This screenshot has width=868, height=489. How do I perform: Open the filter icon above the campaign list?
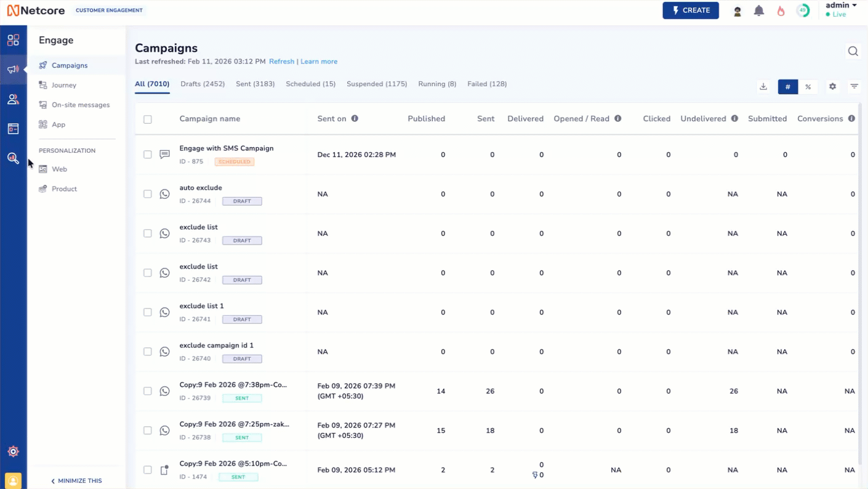click(x=854, y=86)
